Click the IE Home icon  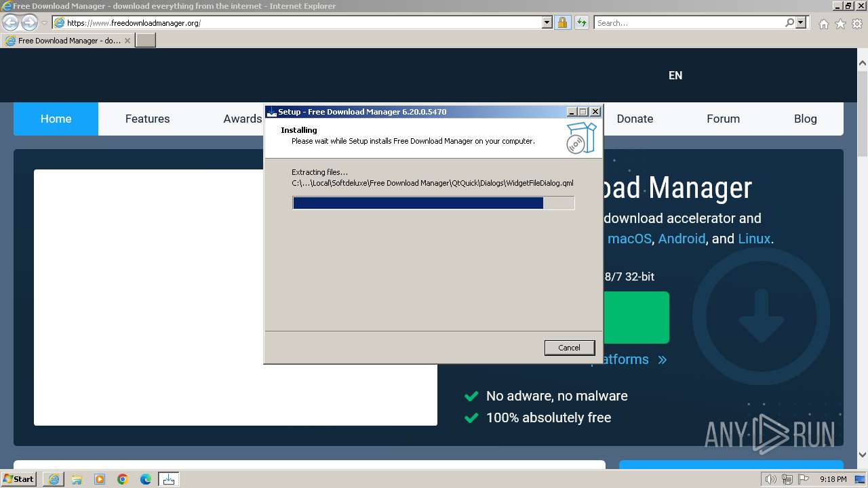coord(823,24)
